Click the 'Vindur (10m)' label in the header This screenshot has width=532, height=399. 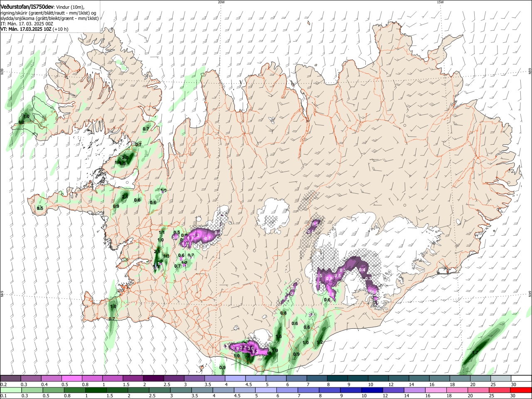70,7
